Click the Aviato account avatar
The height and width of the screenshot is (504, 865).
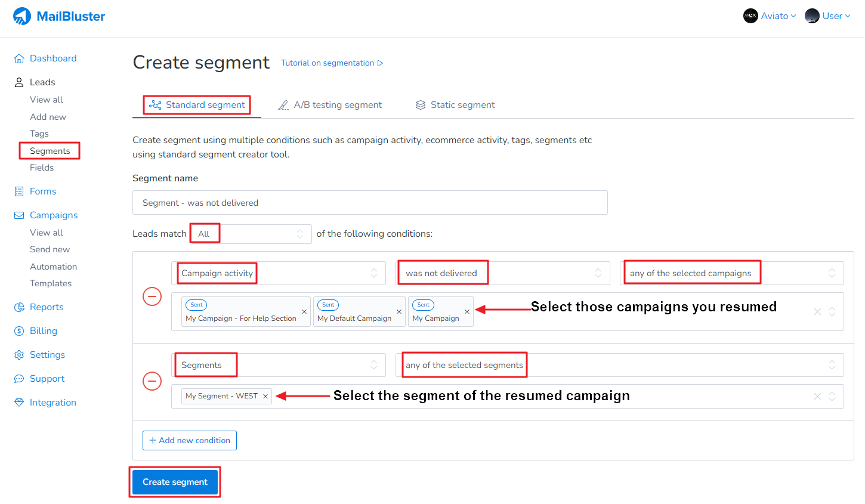(750, 16)
